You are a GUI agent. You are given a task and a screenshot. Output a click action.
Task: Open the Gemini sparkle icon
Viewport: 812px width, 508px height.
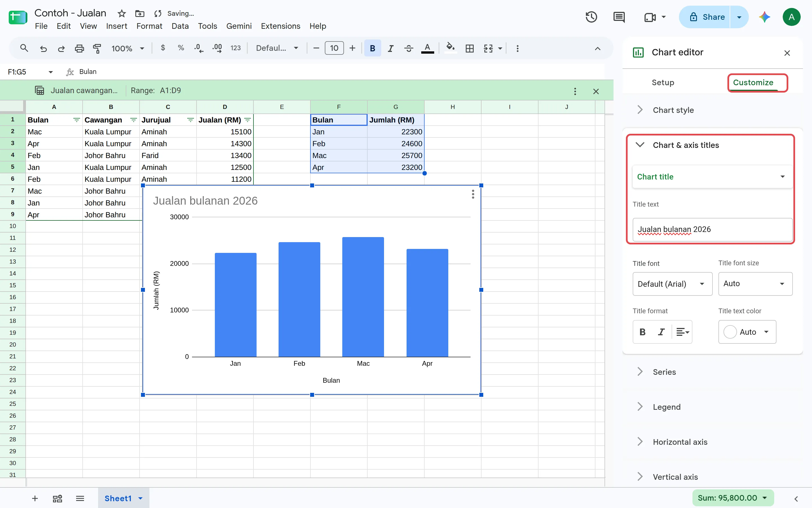tap(764, 17)
